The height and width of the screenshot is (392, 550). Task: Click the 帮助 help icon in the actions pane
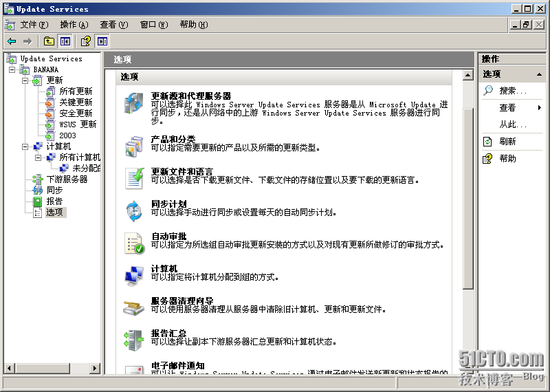(x=487, y=159)
